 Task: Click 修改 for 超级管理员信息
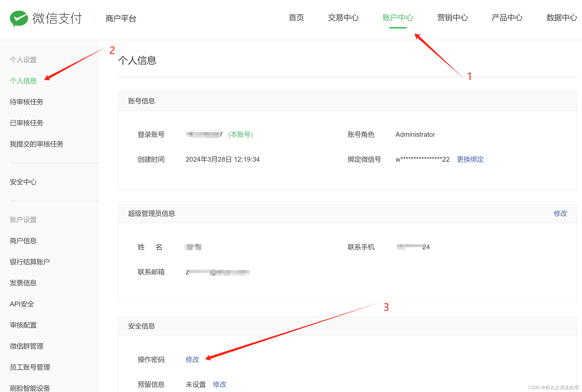pos(560,214)
